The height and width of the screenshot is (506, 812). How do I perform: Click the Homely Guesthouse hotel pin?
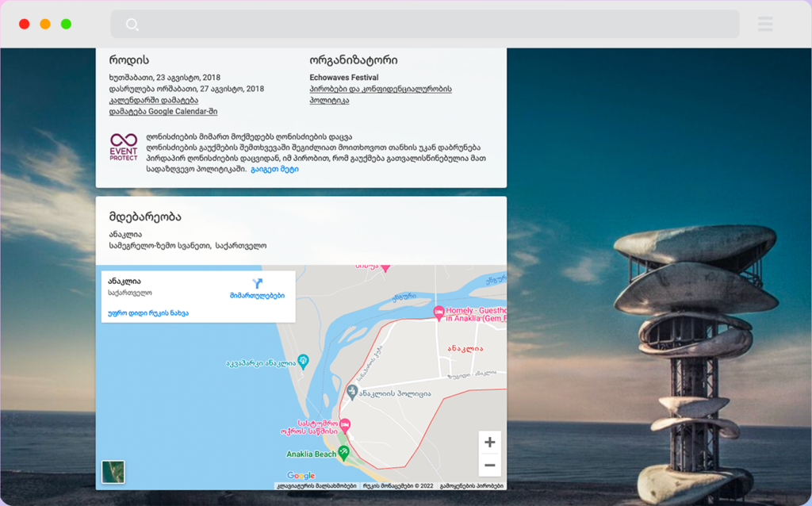click(439, 312)
